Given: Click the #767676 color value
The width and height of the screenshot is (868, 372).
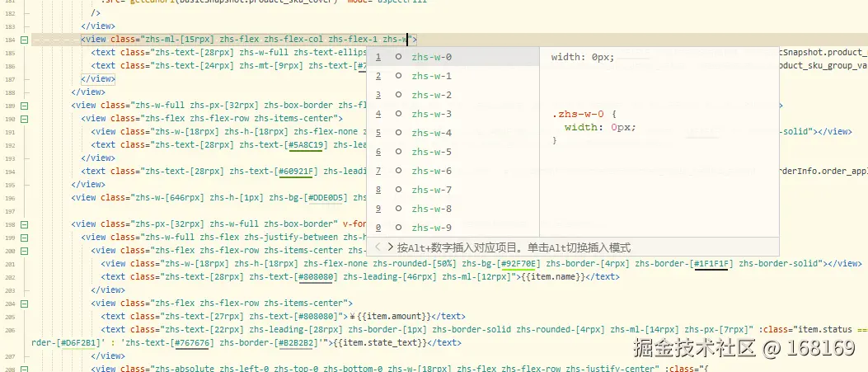Looking at the screenshot, I should [x=191, y=342].
